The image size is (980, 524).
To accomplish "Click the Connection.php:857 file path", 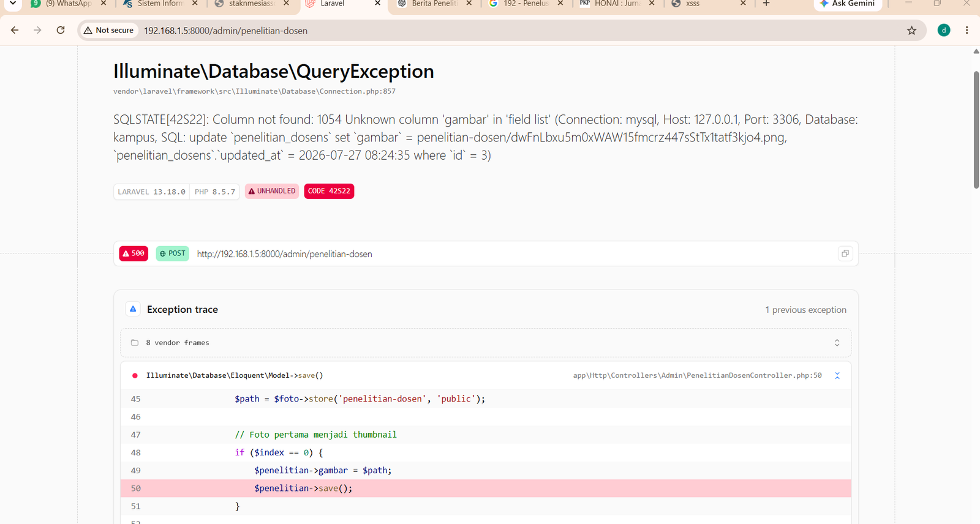I will click(x=254, y=91).
